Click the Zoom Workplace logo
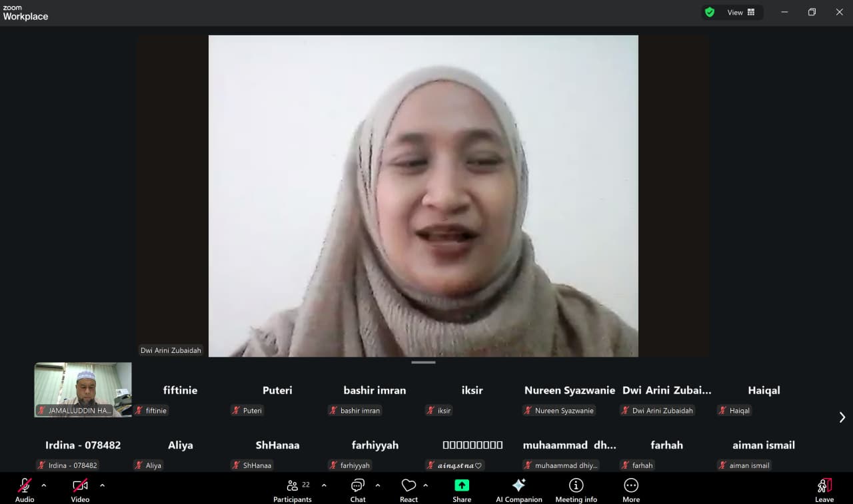 25,13
